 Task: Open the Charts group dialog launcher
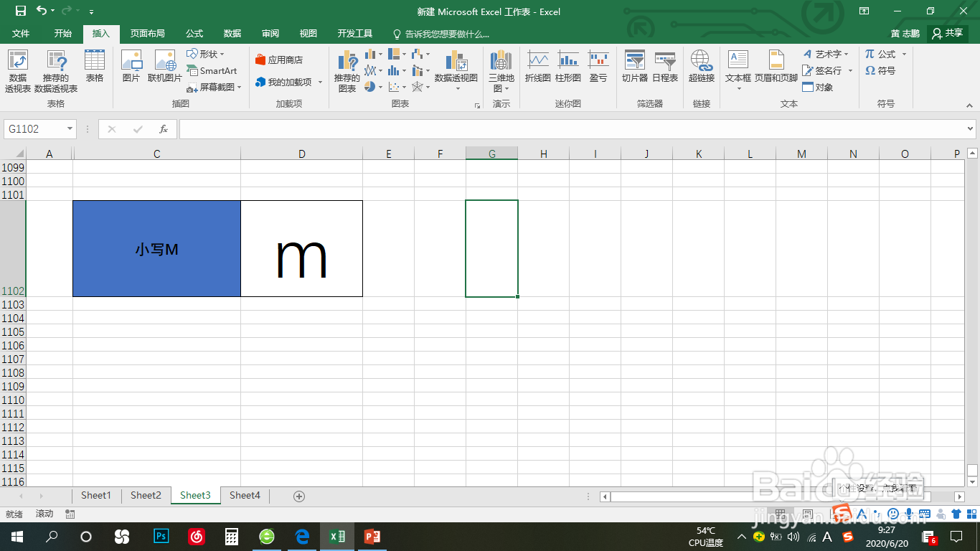(x=477, y=105)
